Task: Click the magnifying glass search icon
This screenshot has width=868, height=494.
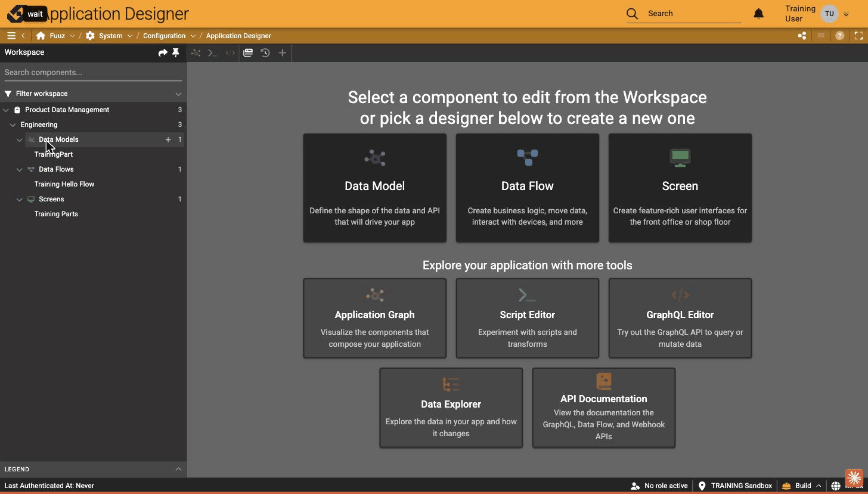Action: (633, 13)
